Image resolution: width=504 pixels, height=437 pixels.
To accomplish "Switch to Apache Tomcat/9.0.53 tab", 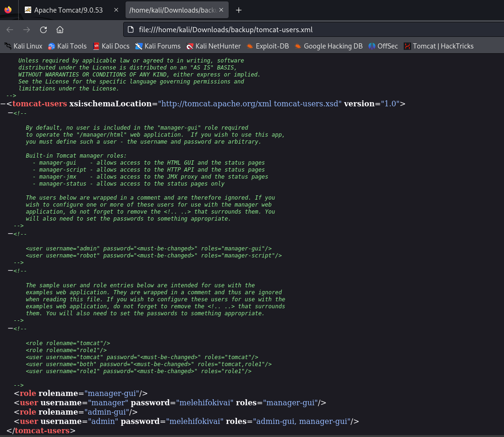I will pyautogui.click(x=69, y=10).
